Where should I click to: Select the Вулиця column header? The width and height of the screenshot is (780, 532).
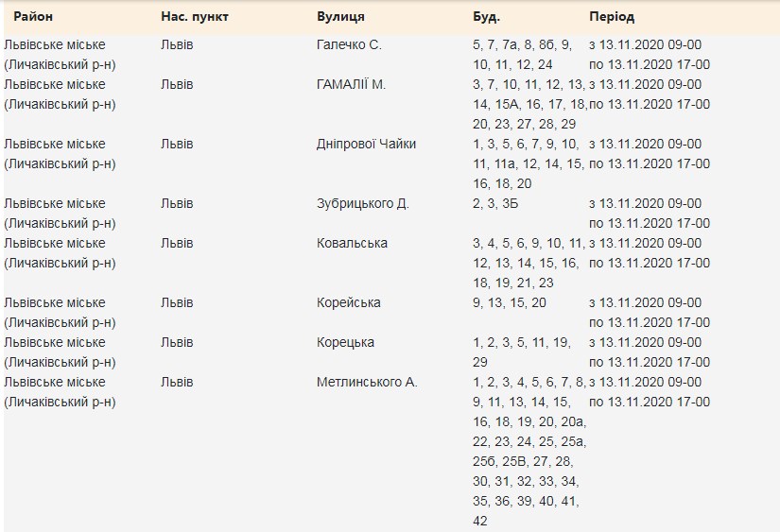tap(340, 17)
